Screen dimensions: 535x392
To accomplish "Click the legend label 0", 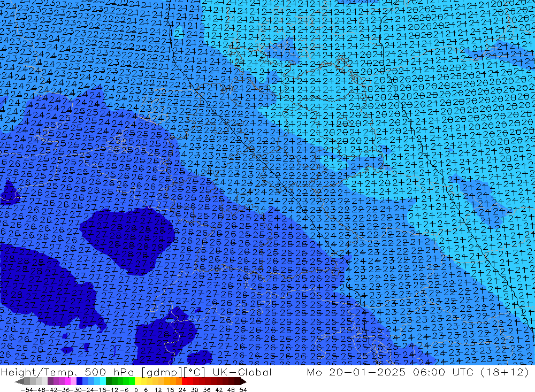I will 136,390.
